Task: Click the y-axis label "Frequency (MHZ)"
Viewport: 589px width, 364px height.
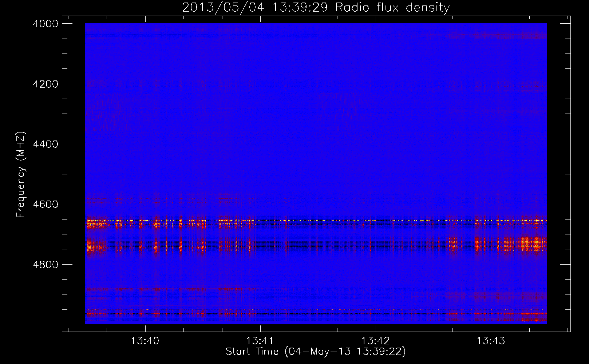Action: [21, 175]
